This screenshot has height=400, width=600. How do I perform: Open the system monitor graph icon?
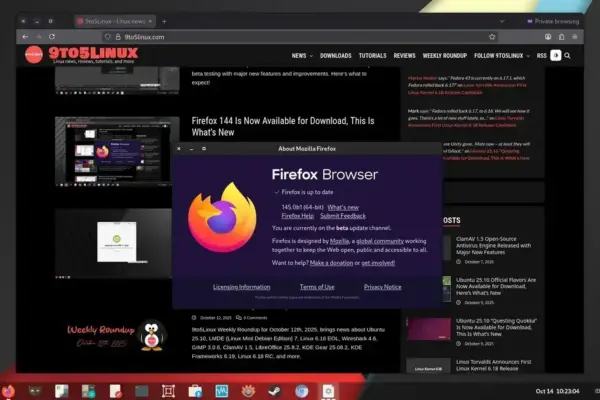coord(222,391)
